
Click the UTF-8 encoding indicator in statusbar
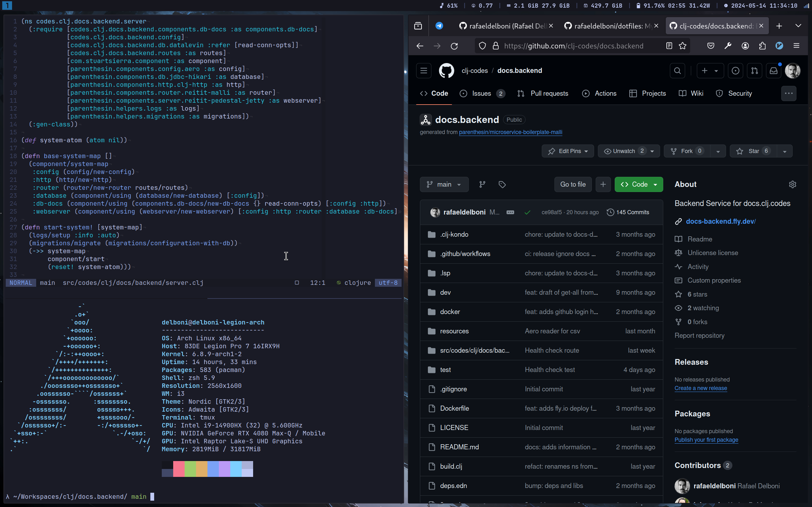[x=388, y=283]
